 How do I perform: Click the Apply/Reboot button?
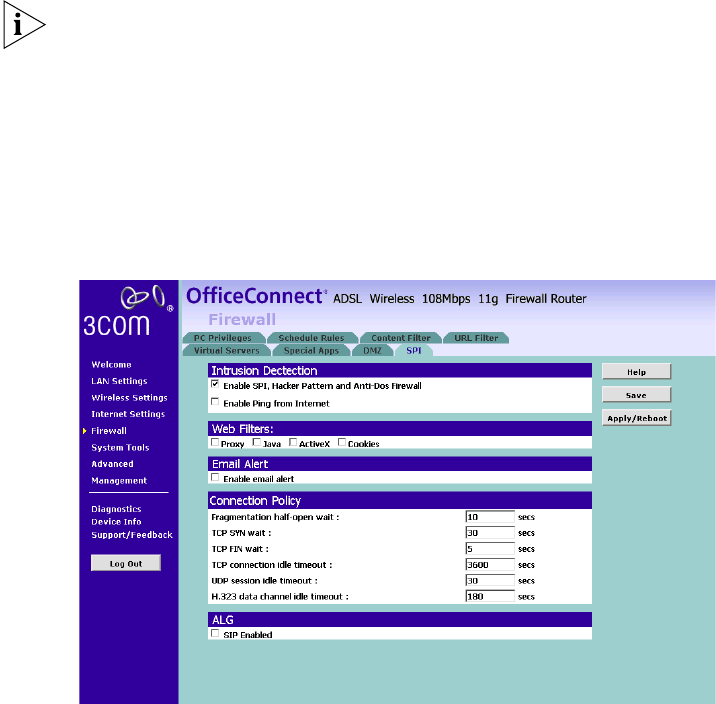[637, 418]
